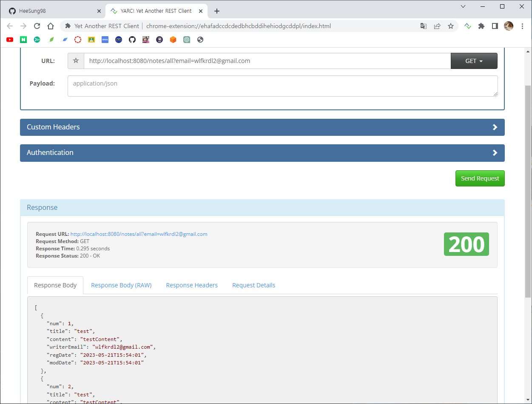Open the blue feather bookmark icon
The height and width of the screenshot is (404, 532).
coord(65,40)
